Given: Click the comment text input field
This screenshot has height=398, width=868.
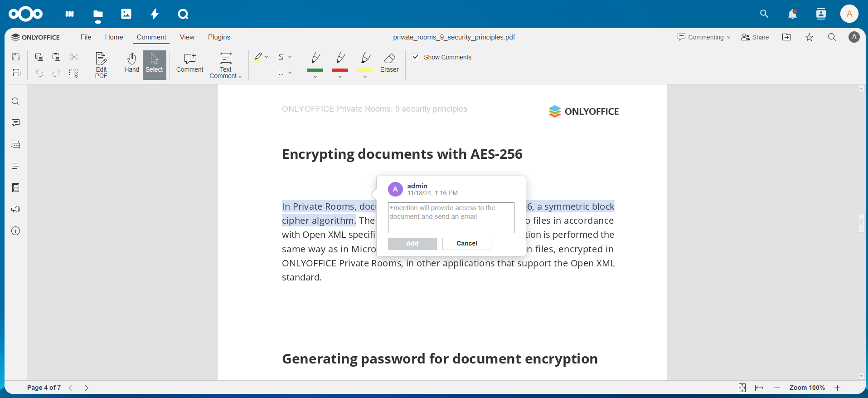Looking at the screenshot, I should (x=451, y=218).
